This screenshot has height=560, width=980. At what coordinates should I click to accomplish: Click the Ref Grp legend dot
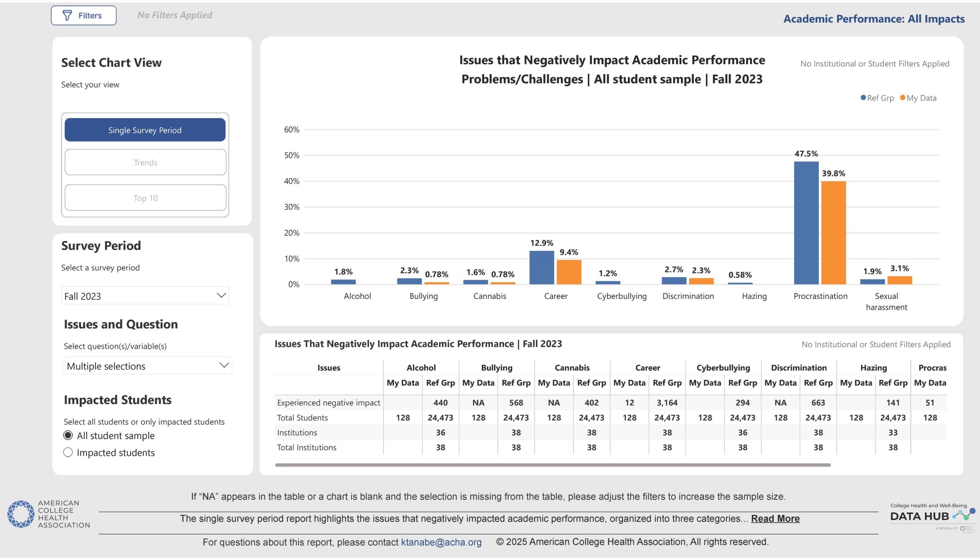coord(863,98)
